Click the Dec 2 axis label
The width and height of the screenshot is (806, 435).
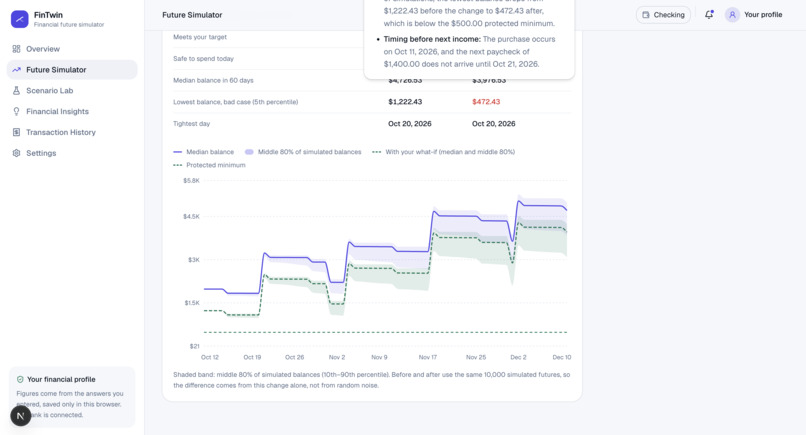click(518, 357)
